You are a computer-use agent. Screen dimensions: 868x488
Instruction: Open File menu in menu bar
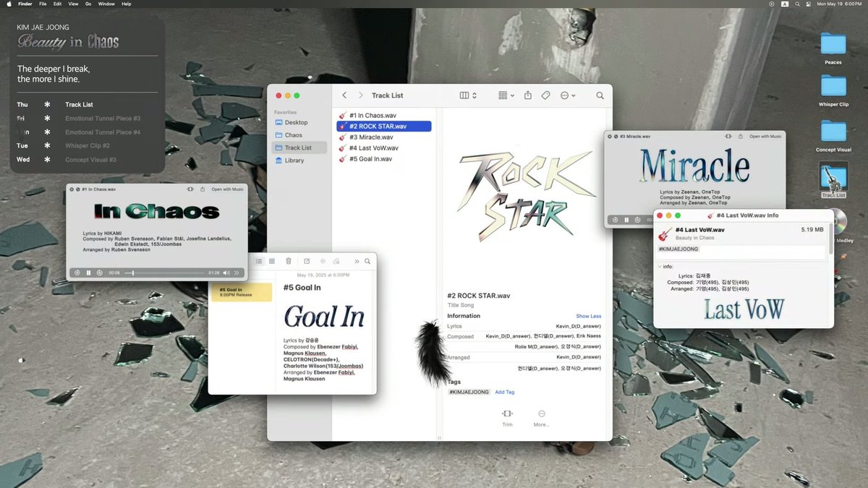pos(43,4)
